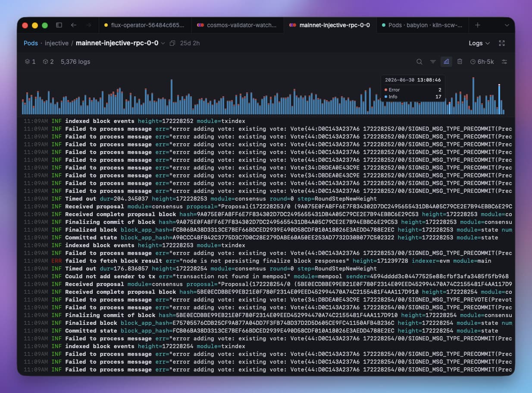Open the Pods · babylon tab
532x393 pixels.
(422, 25)
